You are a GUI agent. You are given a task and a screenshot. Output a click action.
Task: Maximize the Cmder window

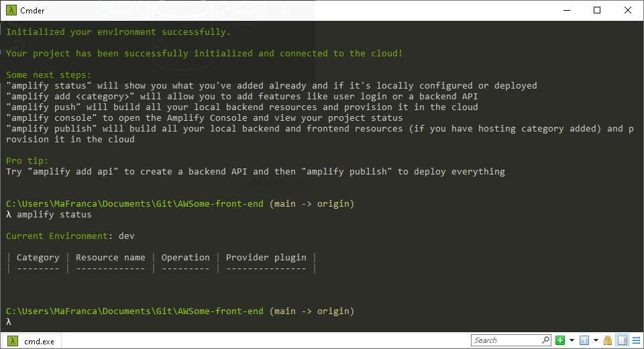tap(597, 10)
